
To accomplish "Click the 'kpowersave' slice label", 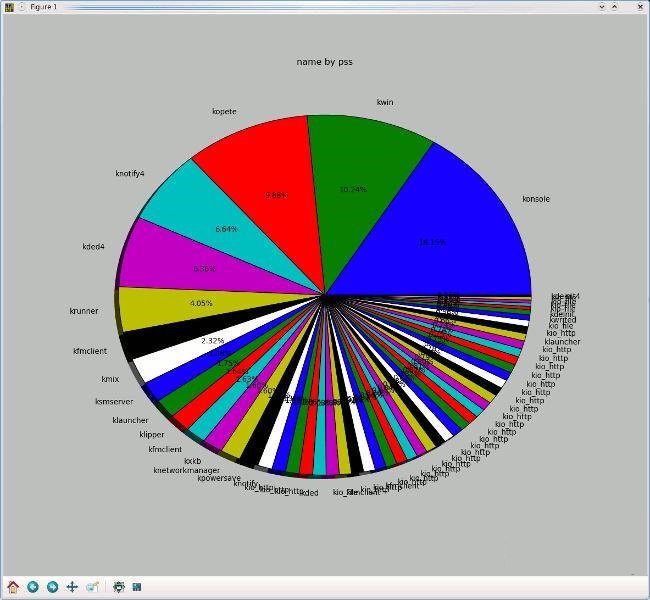I will pos(219,479).
